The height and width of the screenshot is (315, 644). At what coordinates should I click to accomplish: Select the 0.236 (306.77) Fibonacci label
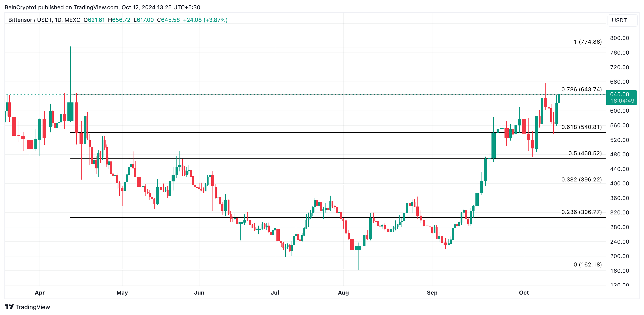tap(581, 212)
